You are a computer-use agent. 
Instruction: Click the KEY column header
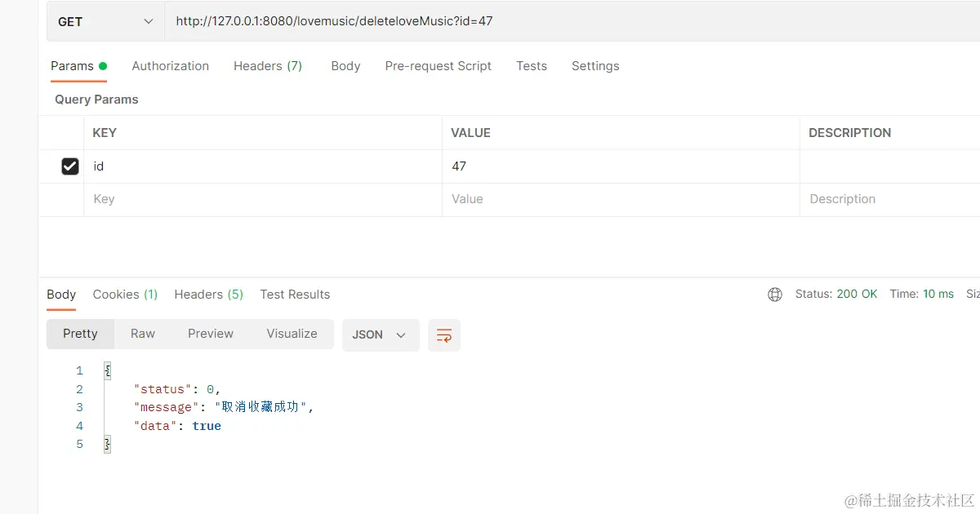click(105, 133)
